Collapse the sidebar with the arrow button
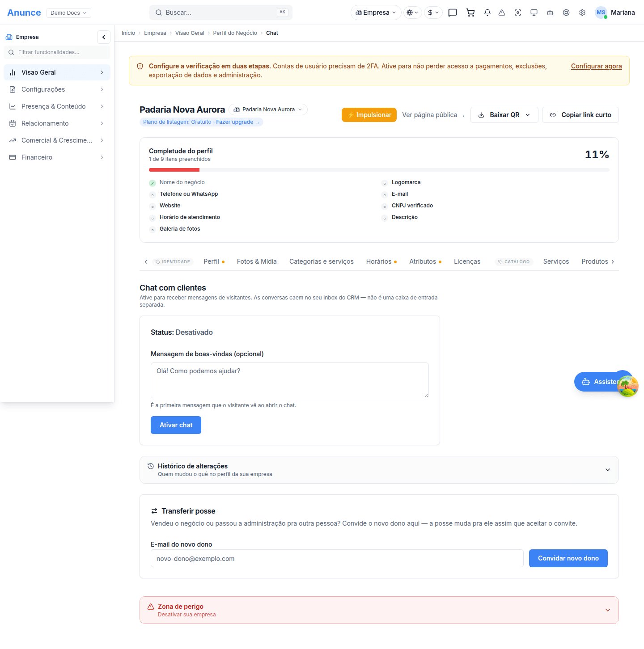644x649 pixels. pos(104,37)
